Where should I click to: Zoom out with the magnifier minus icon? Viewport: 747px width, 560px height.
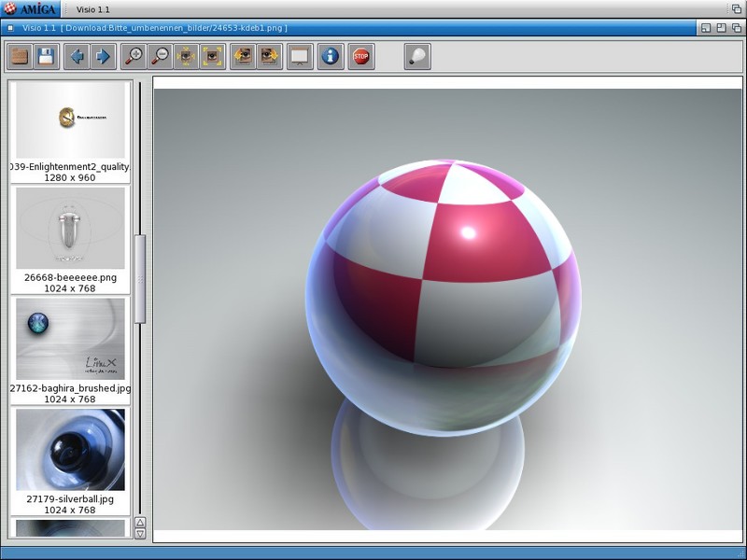point(161,57)
